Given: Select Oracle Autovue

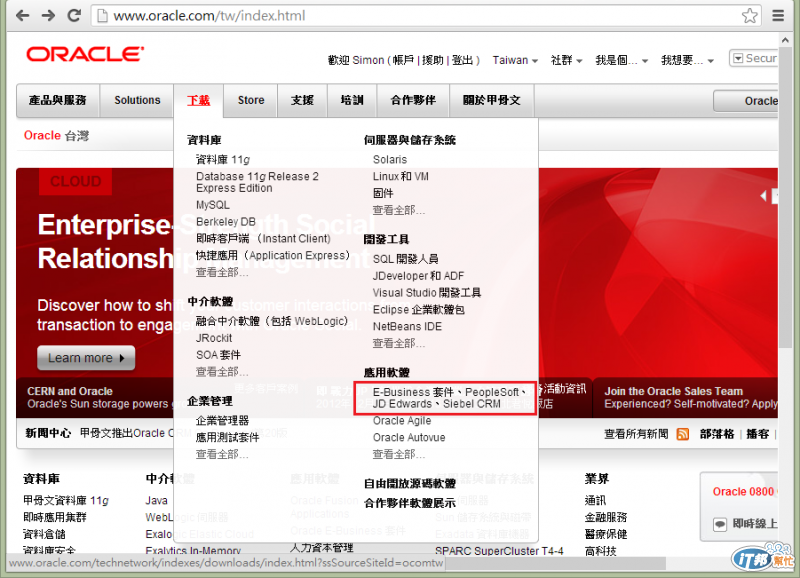Looking at the screenshot, I should tap(409, 438).
